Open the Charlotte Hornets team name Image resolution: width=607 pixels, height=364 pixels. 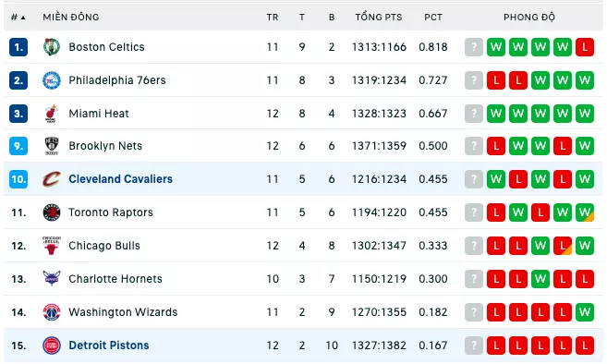[x=115, y=279]
